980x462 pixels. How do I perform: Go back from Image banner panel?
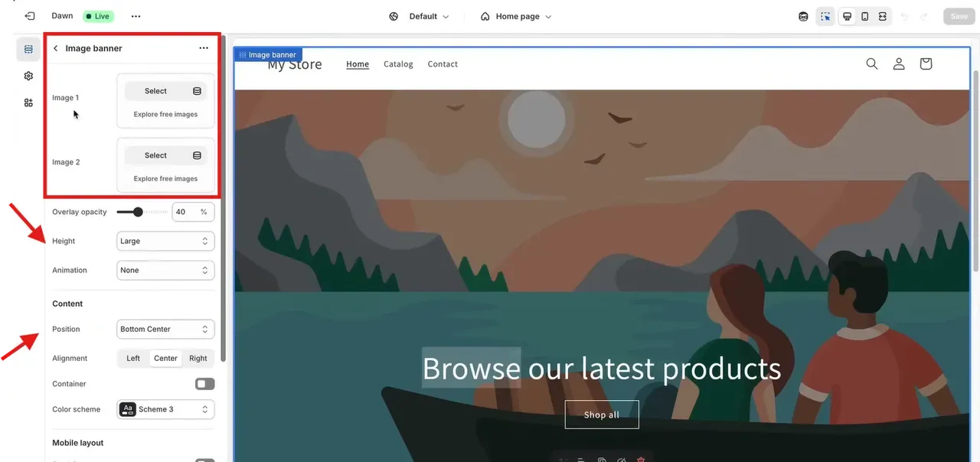[55, 48]
